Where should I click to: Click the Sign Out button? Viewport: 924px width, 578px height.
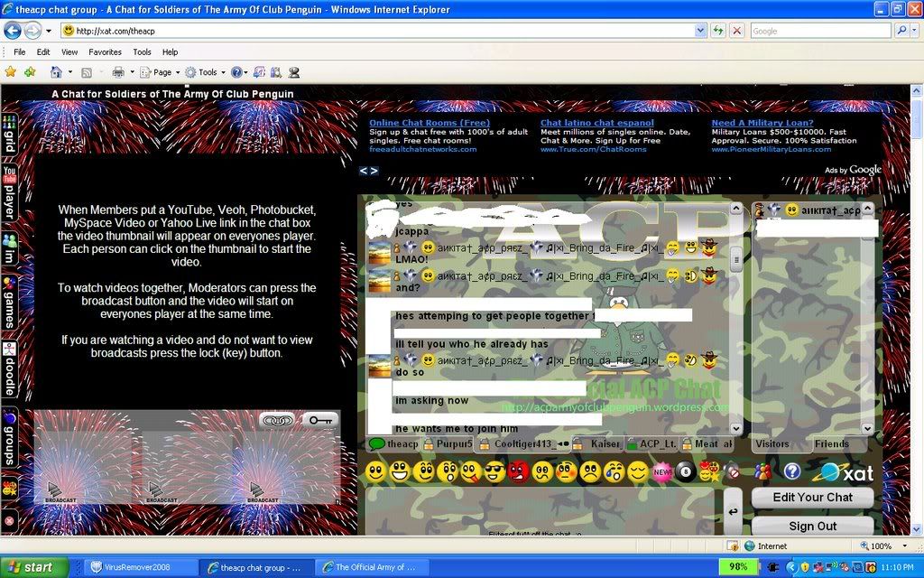click(813, 527)
